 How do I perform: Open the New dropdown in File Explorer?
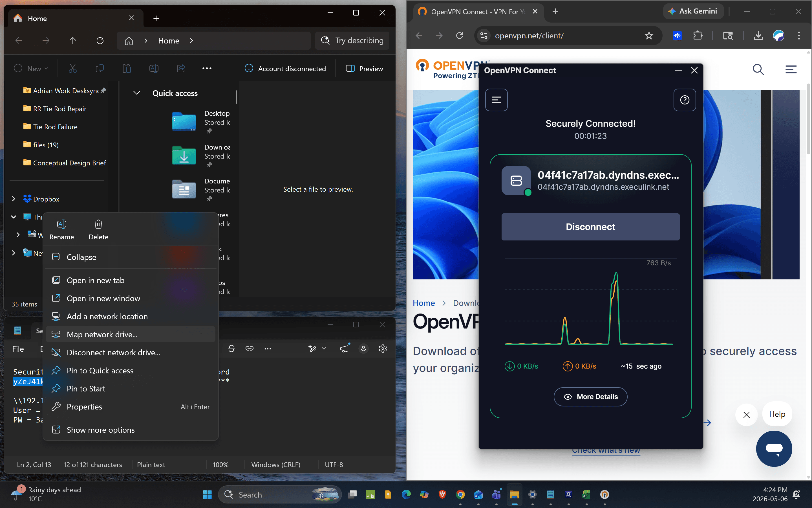click(31, 69)
